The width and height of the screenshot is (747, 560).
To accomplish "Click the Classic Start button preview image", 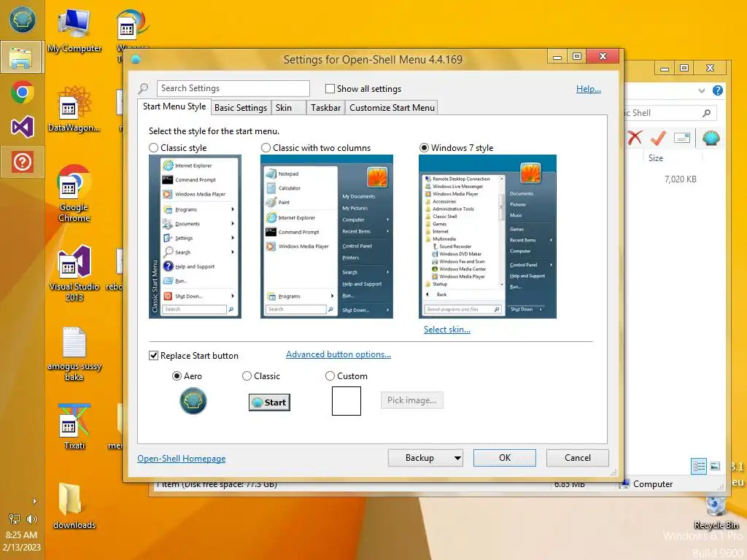I will tap(270, 402).
